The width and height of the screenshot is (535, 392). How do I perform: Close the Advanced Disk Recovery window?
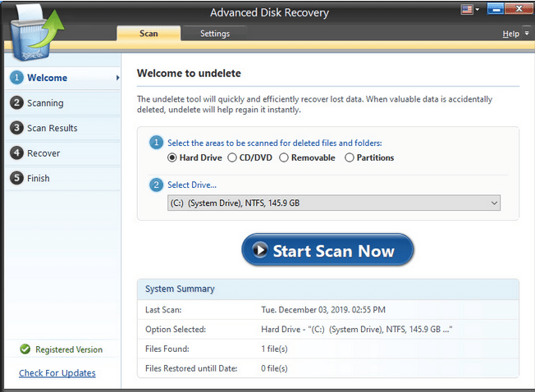[519, 8]
